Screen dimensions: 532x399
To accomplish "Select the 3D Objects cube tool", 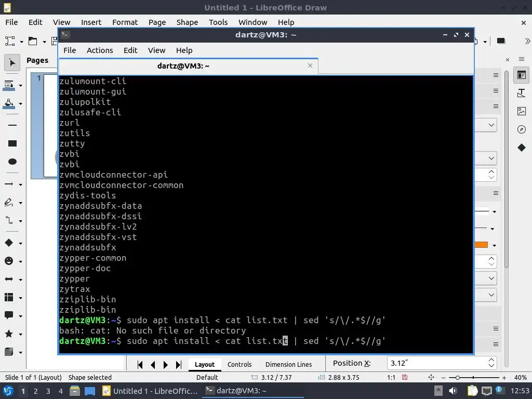I will click(x=9, y=352).
